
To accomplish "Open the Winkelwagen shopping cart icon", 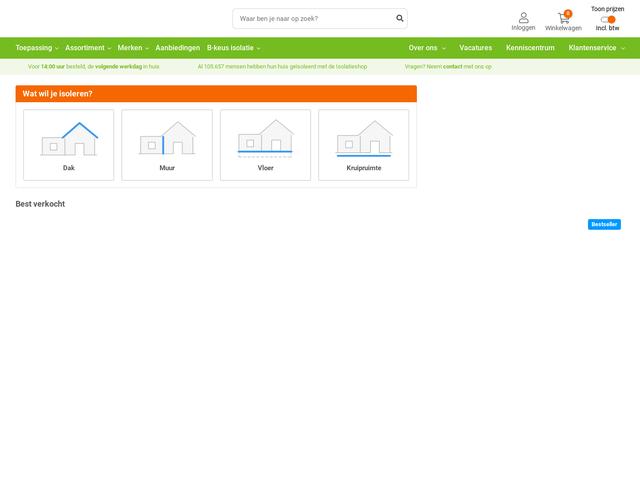I will (x=563, y=19).
